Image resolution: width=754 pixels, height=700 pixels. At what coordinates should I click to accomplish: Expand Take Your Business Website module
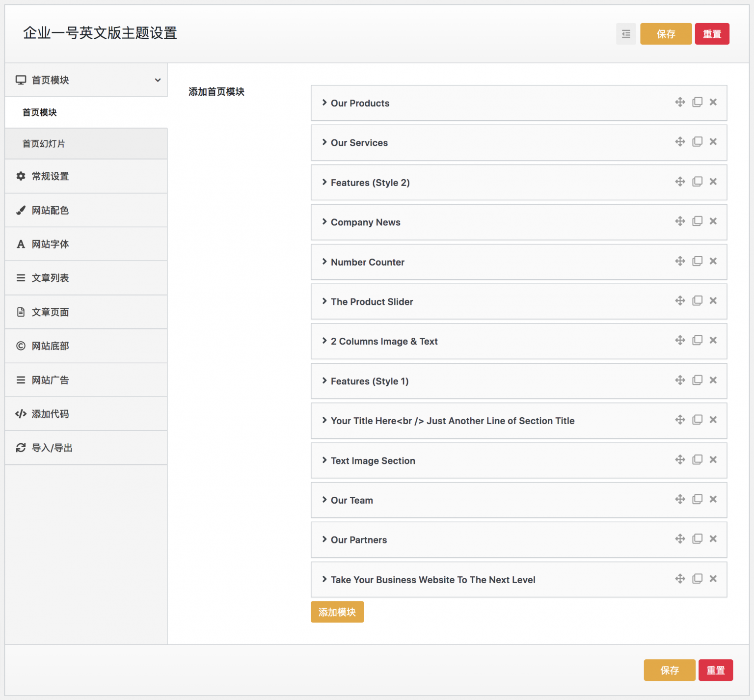(x=432, y=580)
